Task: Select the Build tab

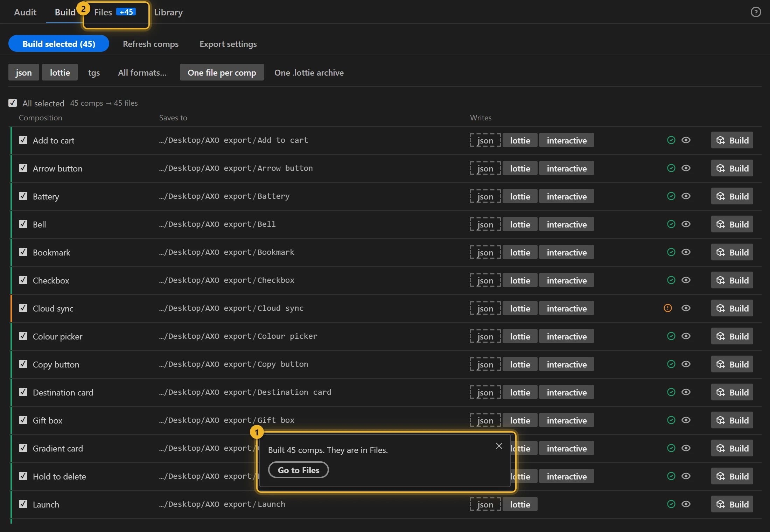Action: 65,12
